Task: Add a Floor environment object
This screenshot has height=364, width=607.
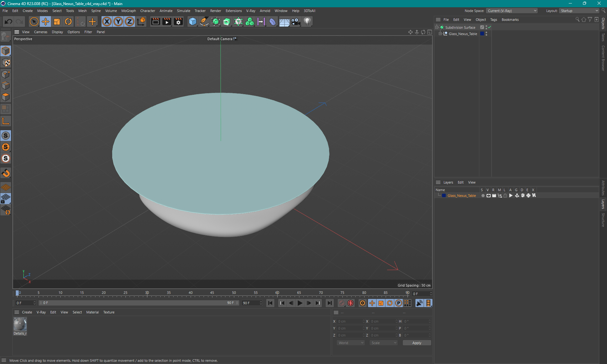Action: pos(284,21)
